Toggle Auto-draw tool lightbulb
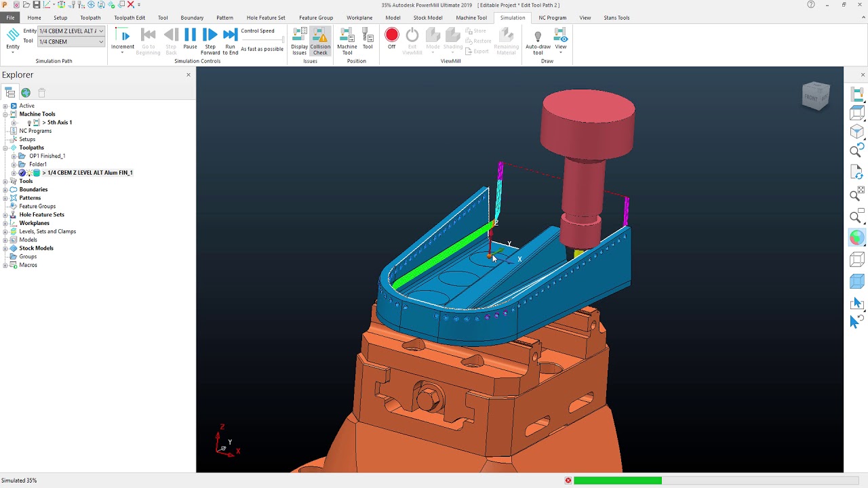The image size is (868, 488). tap(538, 41)
